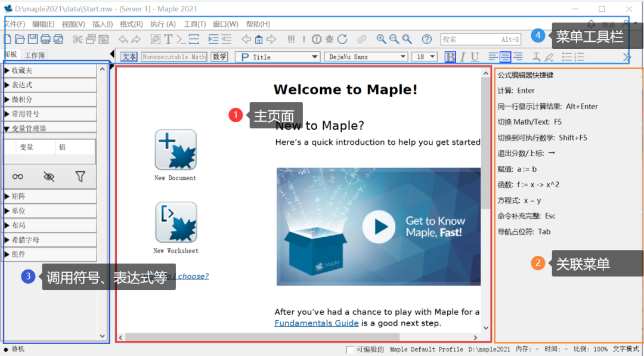
Task: Open the DejaVu Sans font dropdown
Action: coord(366,56)
